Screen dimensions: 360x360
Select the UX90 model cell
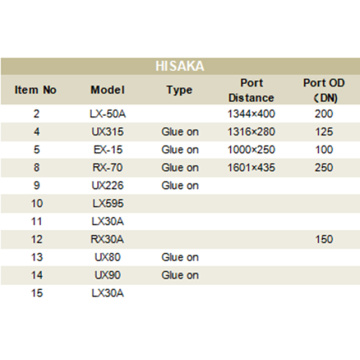tap(108, 275)
